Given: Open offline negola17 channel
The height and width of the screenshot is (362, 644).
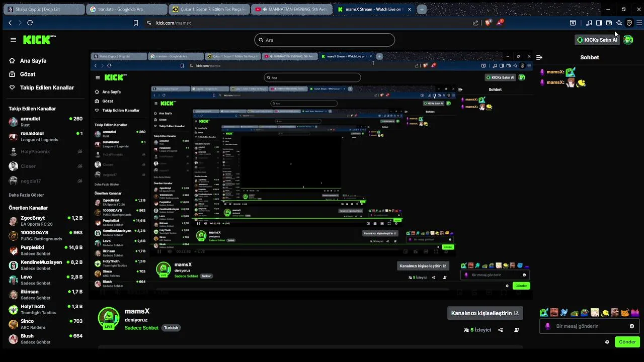Looking at the screenshot, I should pos(45,181).
